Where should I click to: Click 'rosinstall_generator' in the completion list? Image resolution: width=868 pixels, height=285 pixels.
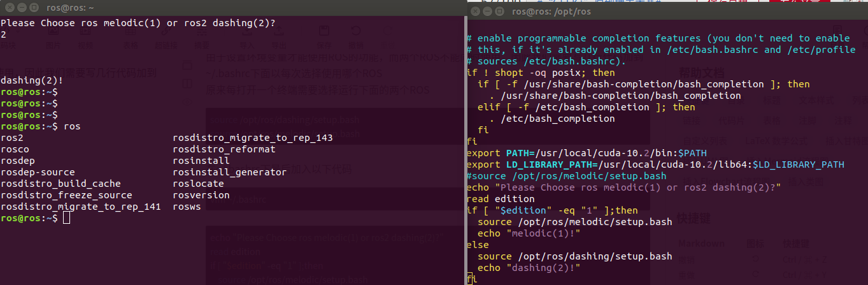click(230, 172)
